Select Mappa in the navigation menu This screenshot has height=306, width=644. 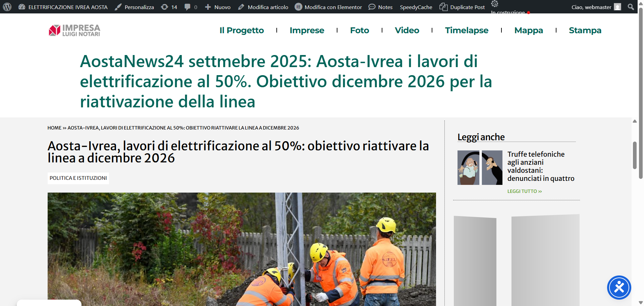click(529, 30)
